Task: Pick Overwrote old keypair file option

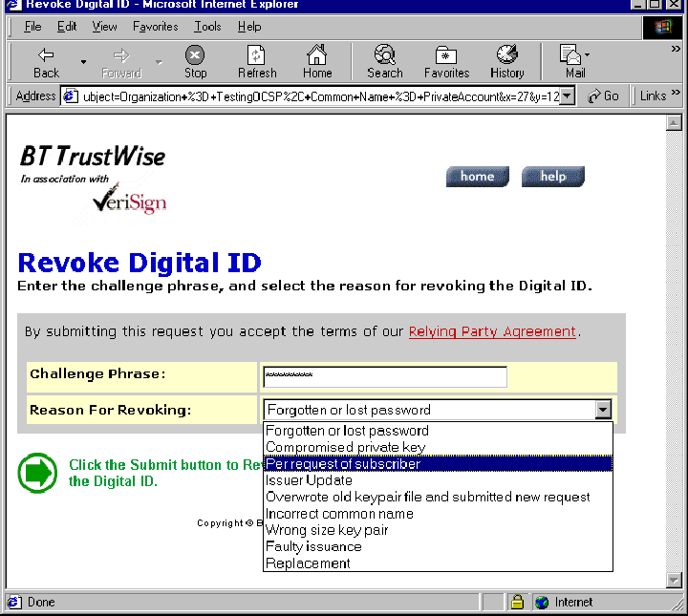Action: [438, 498]
